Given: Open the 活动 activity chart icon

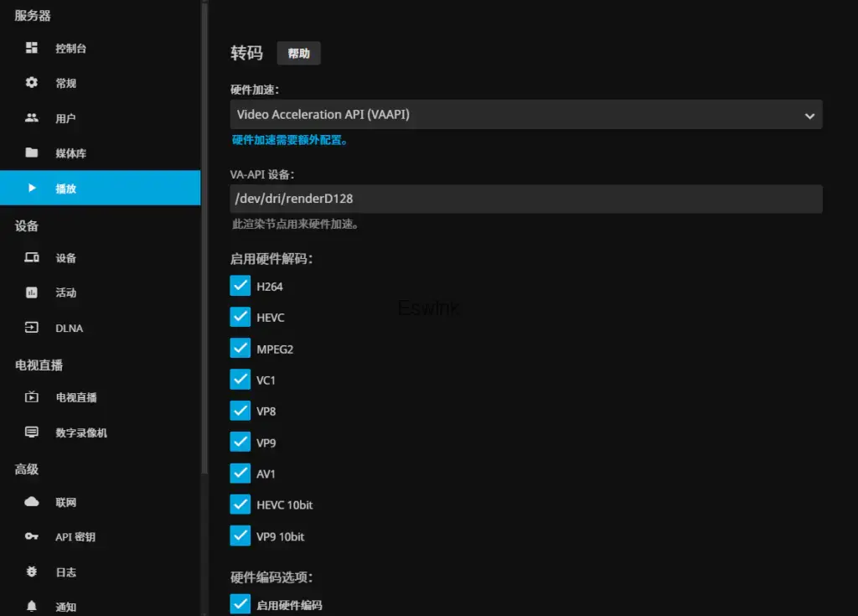Looking at the screenshot, I should pos(32,292).
